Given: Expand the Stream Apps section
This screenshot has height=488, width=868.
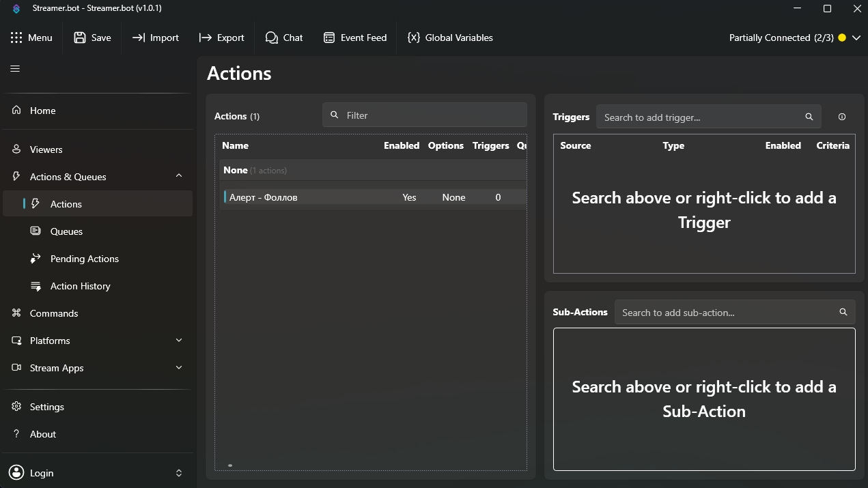Looking at the screenshot, I should pyautogui.click(x=178, y=367).
